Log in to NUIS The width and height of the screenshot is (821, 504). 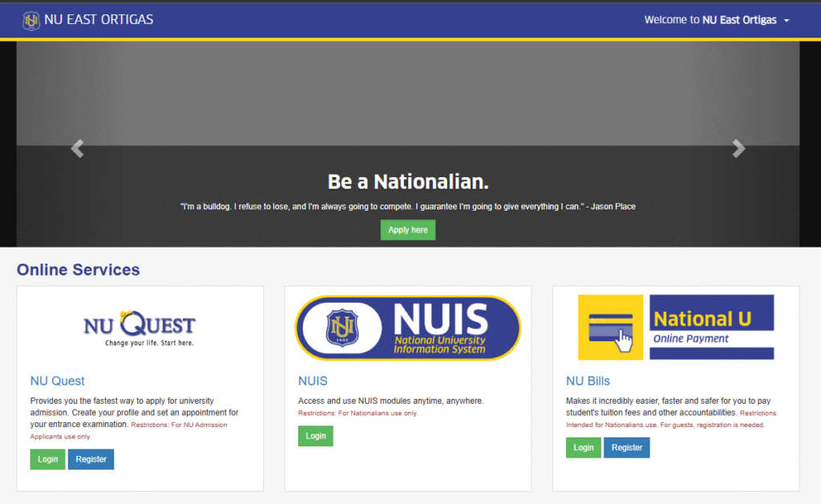point(316,436)
